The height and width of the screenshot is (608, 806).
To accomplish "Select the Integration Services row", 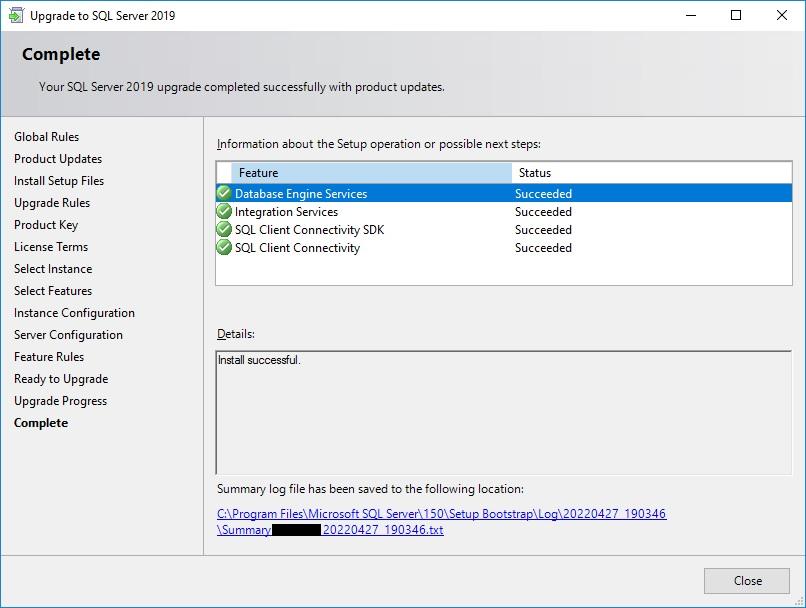I will pos(286,212).
